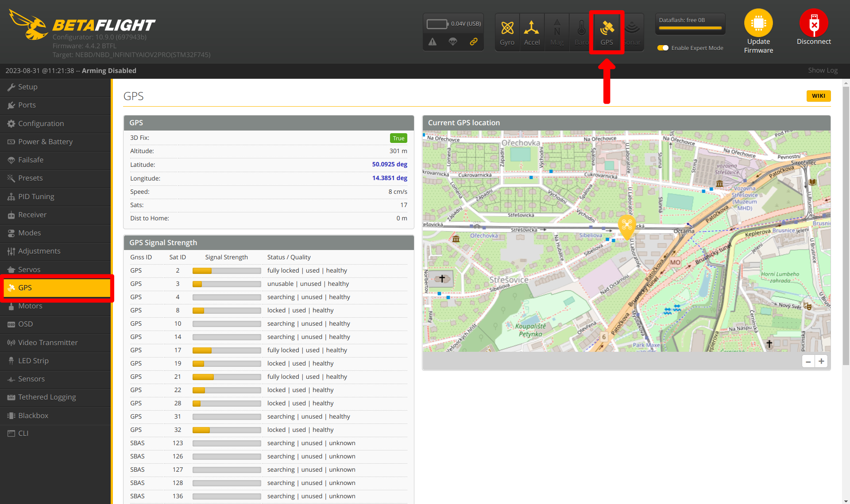This screenshot has width=850, height=504.
Task: Click the latitude value 50.0925 deg
Action: (390, 164)
